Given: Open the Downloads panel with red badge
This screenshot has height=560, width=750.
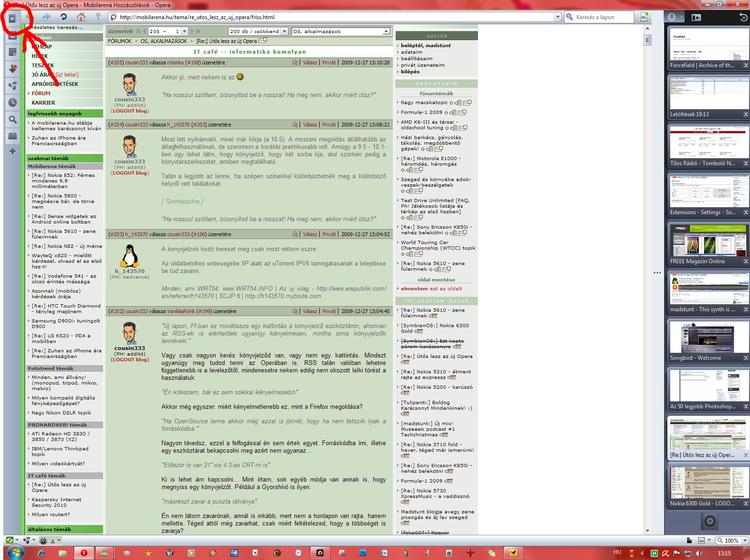Looking at the screenshot, I should 13,69.
